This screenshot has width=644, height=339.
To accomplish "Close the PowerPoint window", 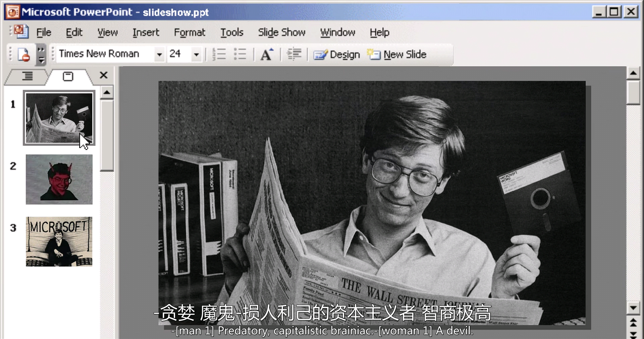I will (x=631, y=12).
